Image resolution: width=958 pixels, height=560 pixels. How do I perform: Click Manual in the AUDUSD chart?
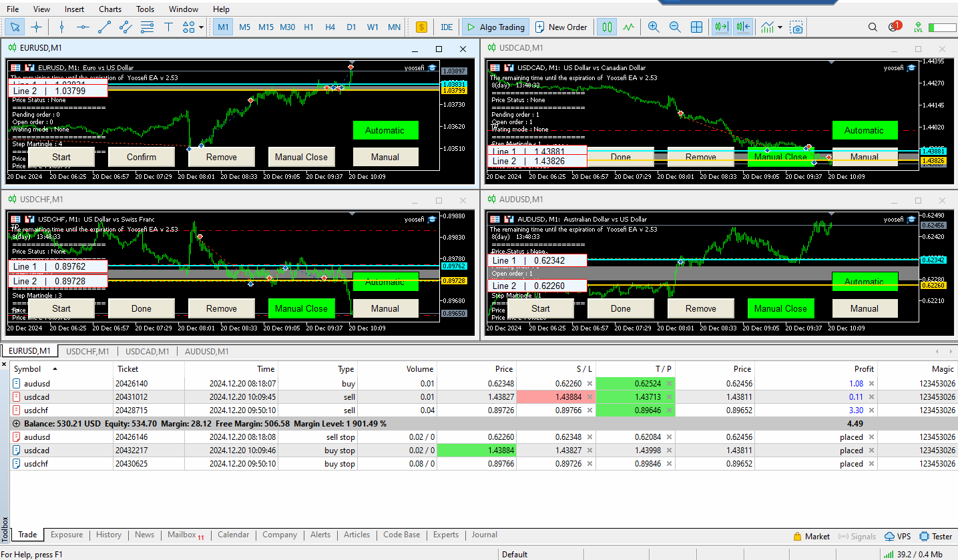[865, 308]
